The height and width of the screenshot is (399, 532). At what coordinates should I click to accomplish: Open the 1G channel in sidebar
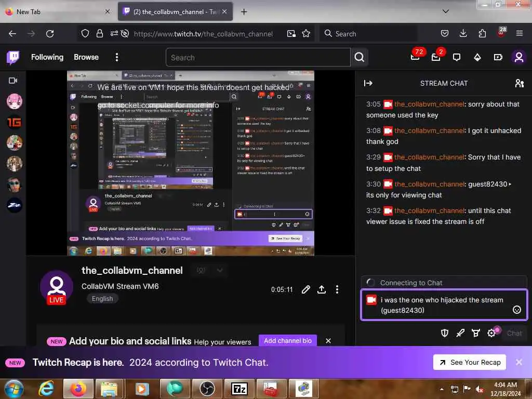pyautogui.click(x=14, y=122)
